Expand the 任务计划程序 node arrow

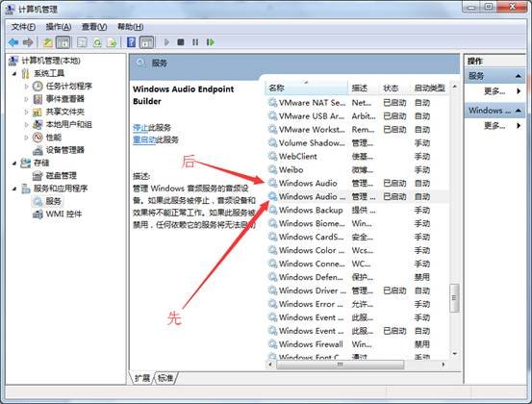(26, 87)
